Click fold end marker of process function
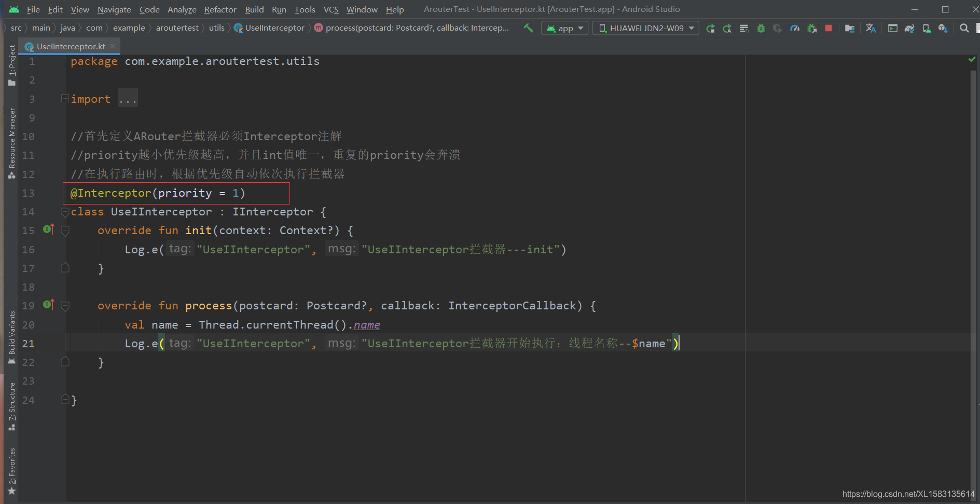Screen dimensions: 980x504 click(x=65, y=362)
